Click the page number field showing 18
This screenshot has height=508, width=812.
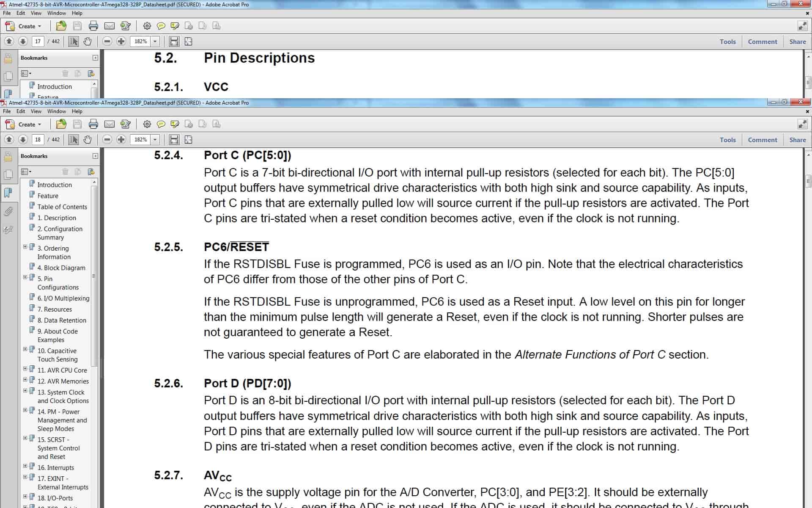(x=38, y=139)
